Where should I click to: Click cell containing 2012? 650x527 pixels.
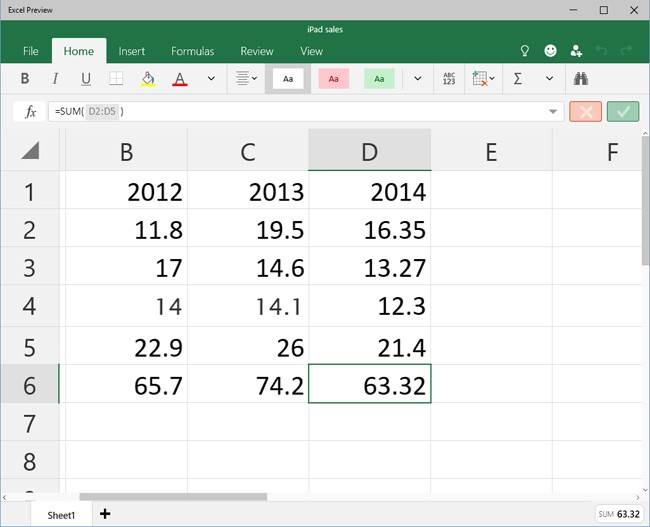click(x=126, y=190)
